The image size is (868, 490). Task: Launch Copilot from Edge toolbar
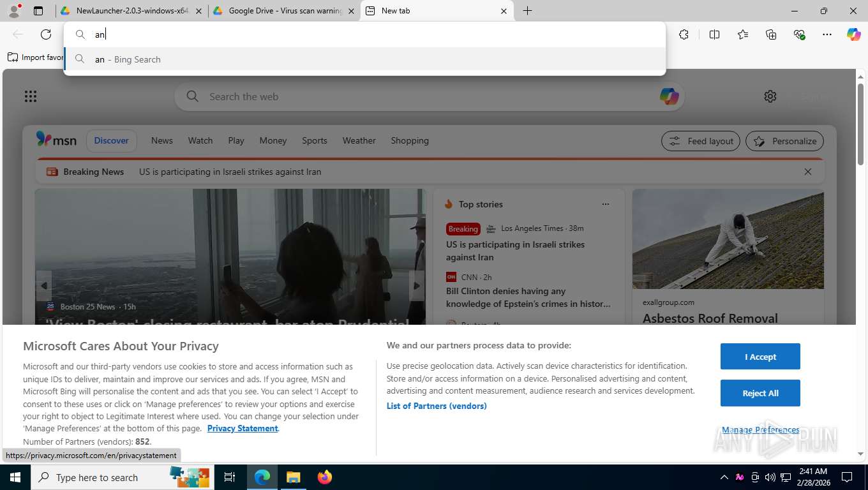854,34
